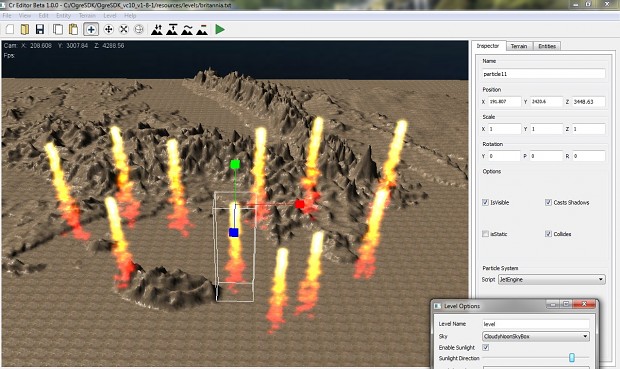Expand the Sky CloudyNoonSkyBox dropdown
Screen dimensions: 620x369
[x=536, y=337]
